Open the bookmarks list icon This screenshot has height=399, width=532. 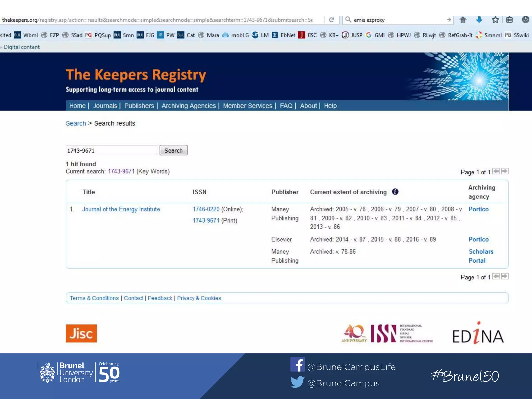509,20
